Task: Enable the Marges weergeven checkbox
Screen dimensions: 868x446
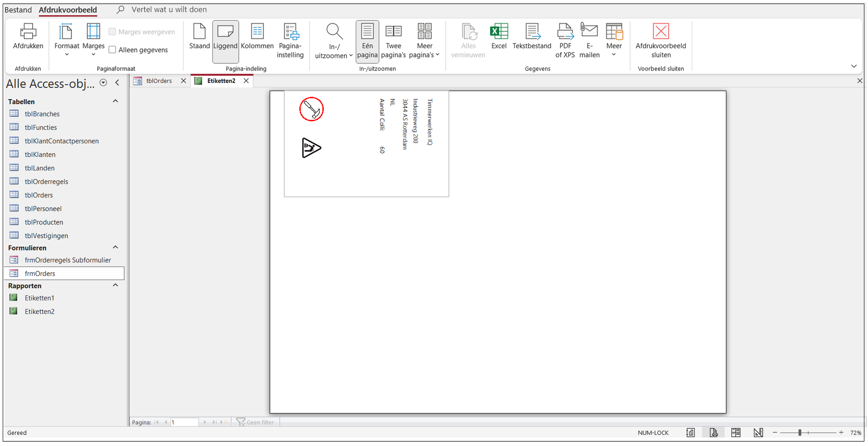Action: pos(113,32)
